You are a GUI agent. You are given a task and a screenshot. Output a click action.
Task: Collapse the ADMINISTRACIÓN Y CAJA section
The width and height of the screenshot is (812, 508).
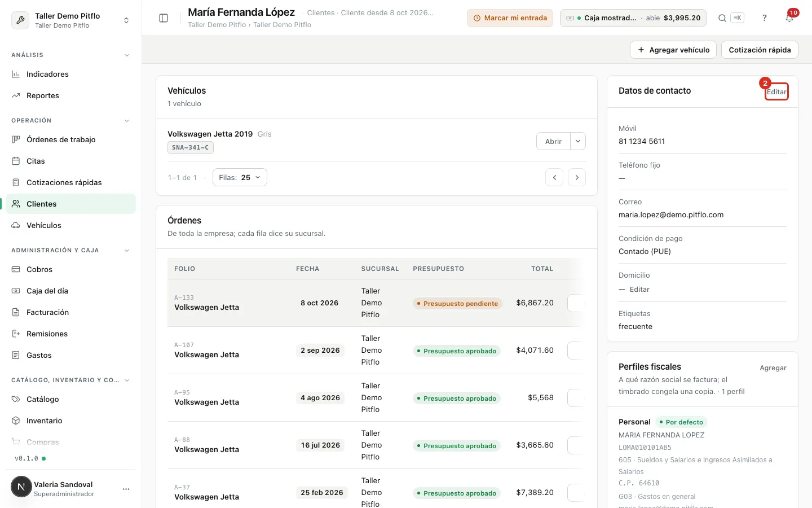(127, 251)
